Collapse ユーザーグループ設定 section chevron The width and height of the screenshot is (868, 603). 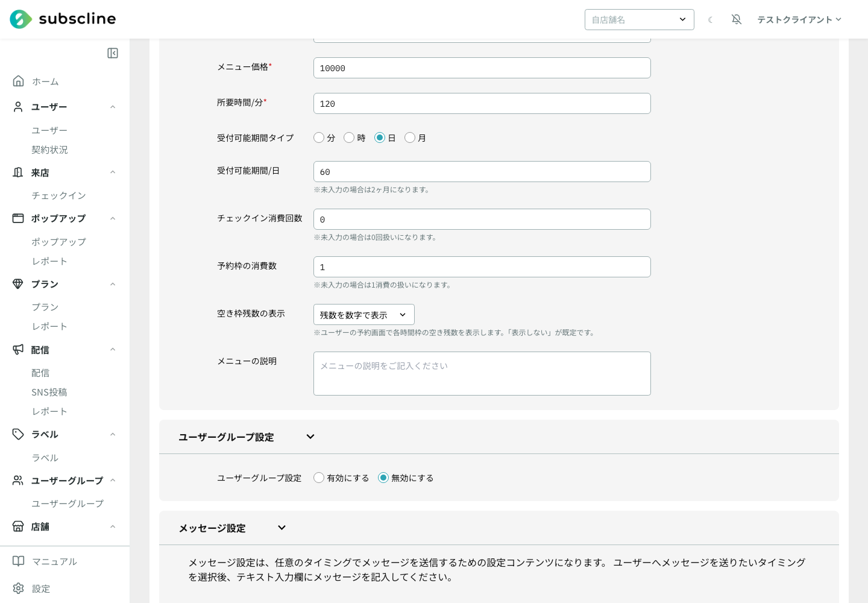(x=310, y=437)
